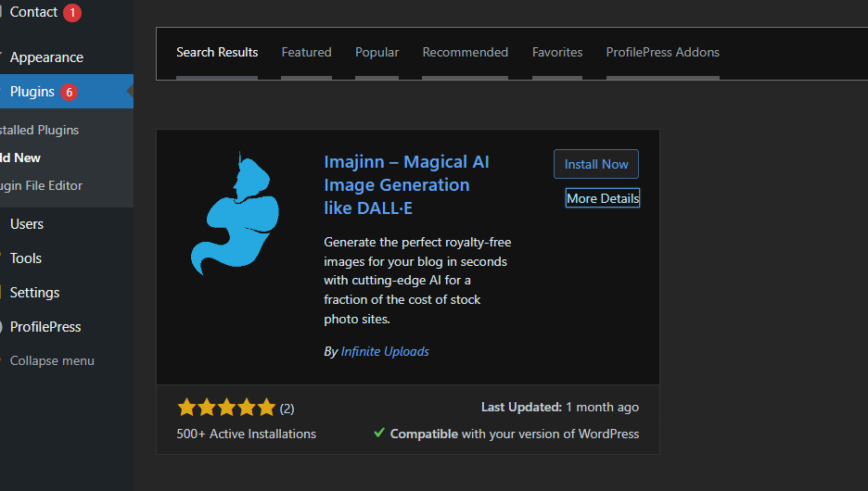This screenshot has height=491, width=868.
Task: Select the Recommended tab
Action: point(465,52)
